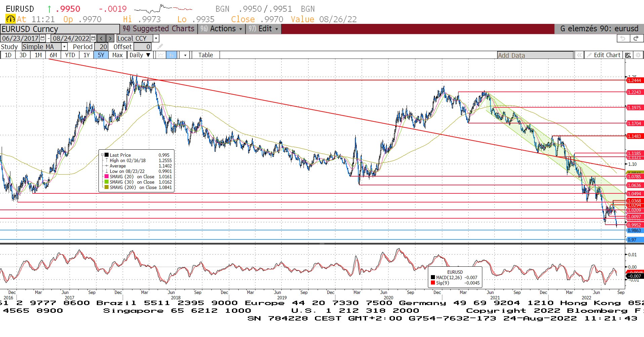
Task: Click the Sig(9) legend entry
Action: (x=455, y=283)
